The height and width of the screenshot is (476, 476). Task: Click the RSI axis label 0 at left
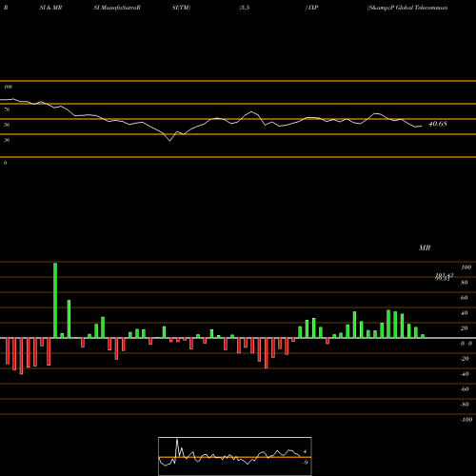click(5, 163)
